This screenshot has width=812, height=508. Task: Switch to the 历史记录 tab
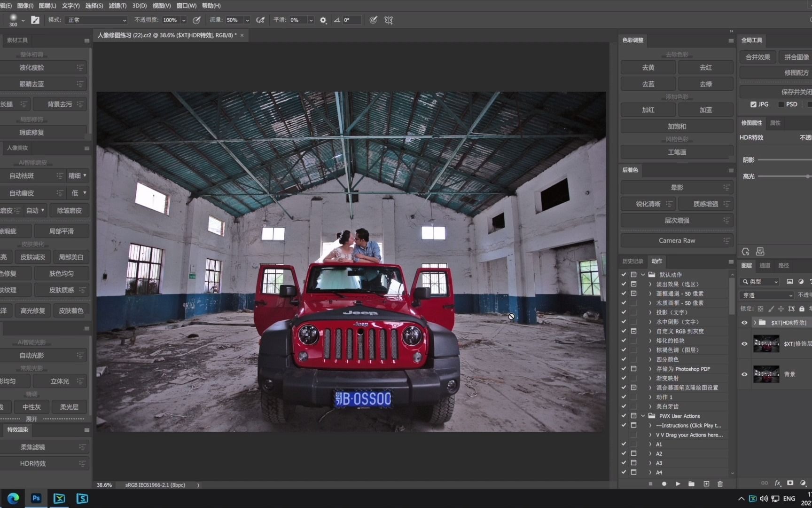632,261
